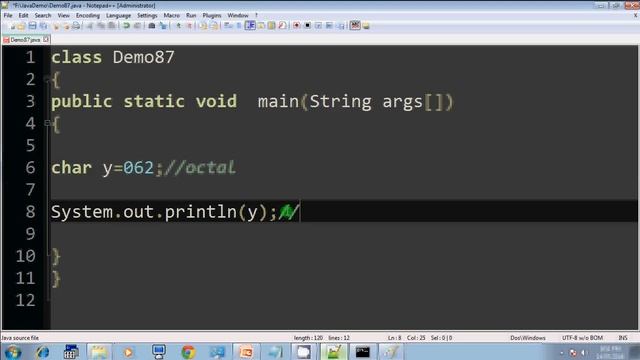Toggle highlighted indent guide toolbar icon
The image size is (640, 360).
coord(250,26)
